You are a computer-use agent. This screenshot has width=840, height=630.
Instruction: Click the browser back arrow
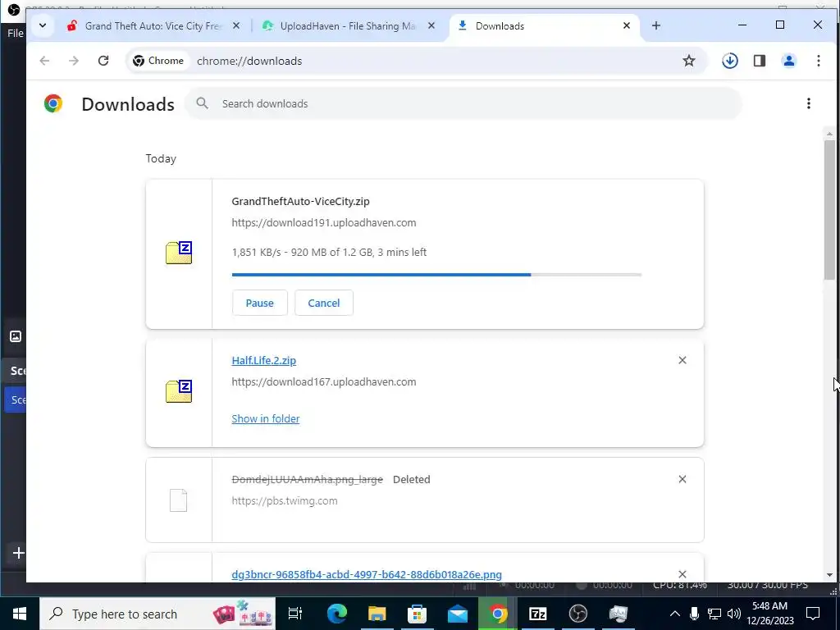pos(44,61)
